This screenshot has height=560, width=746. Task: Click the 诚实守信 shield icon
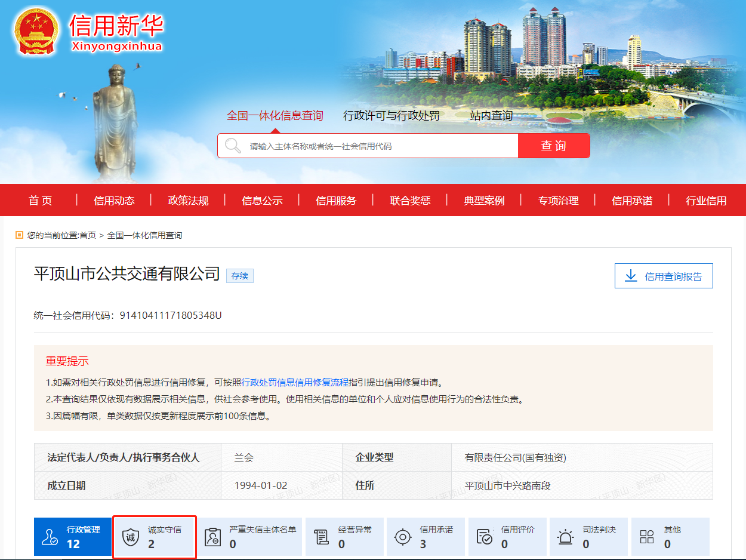131,537
